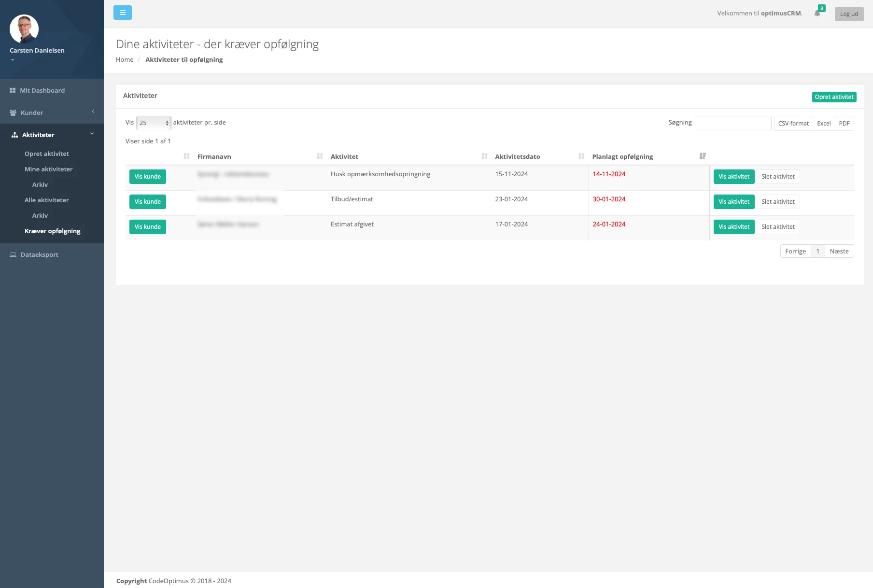This screenshot has height=588, width=873.
Task: Sort the table by Firmanavn column
Action: (x=214, y=156)
